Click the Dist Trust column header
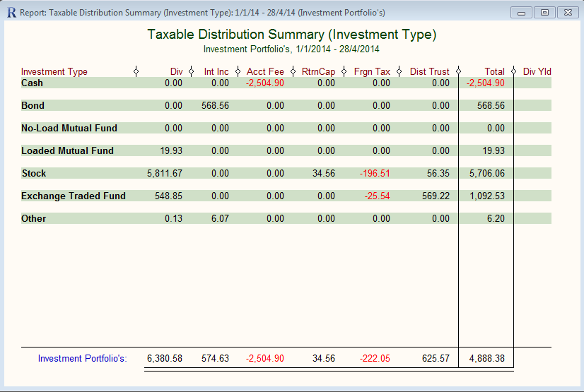Screen dimensions: 584x392 430,71
